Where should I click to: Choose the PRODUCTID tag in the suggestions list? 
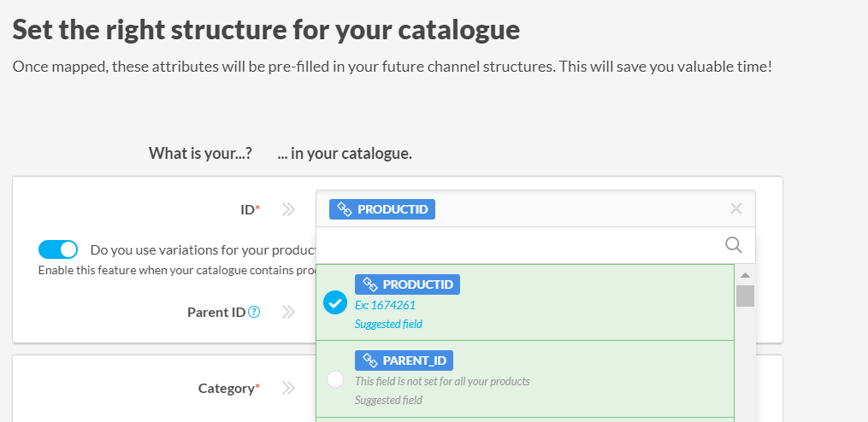[407, 284]
